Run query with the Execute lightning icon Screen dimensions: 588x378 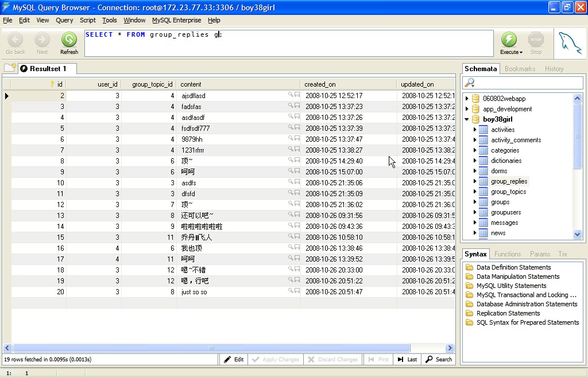pos(509,40)
